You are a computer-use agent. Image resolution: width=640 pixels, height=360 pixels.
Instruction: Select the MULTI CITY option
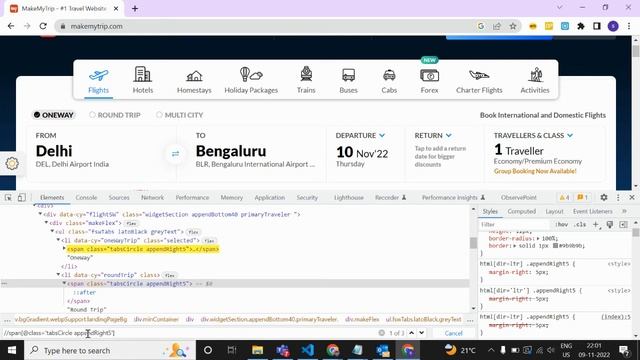179,115
